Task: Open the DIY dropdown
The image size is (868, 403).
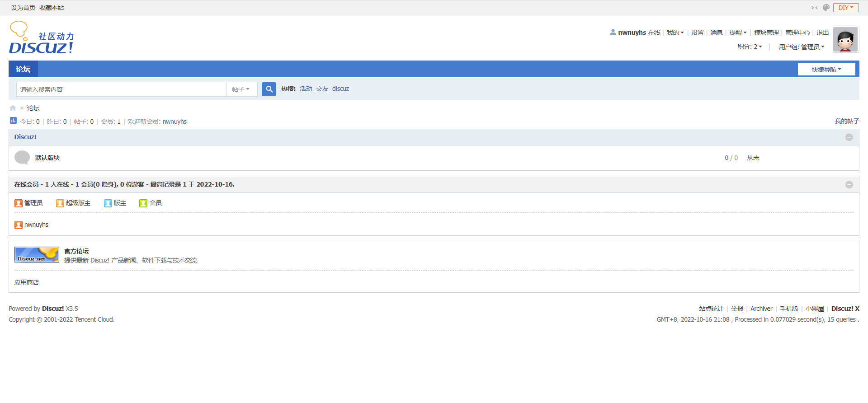Action: (846, 8)
